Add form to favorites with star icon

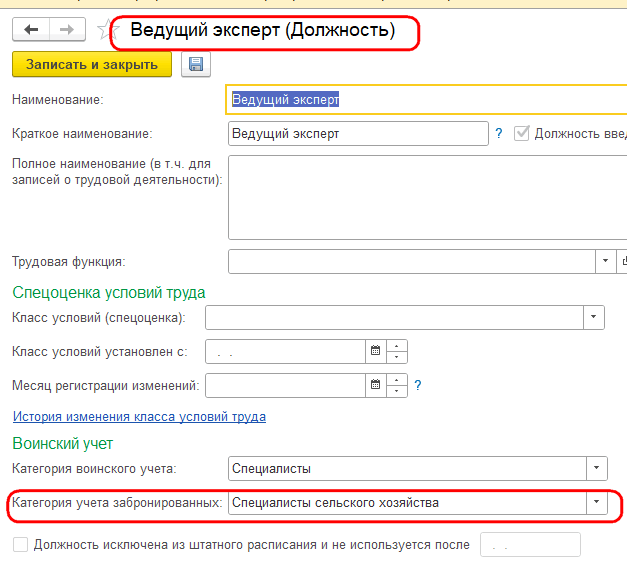(106, 29)
